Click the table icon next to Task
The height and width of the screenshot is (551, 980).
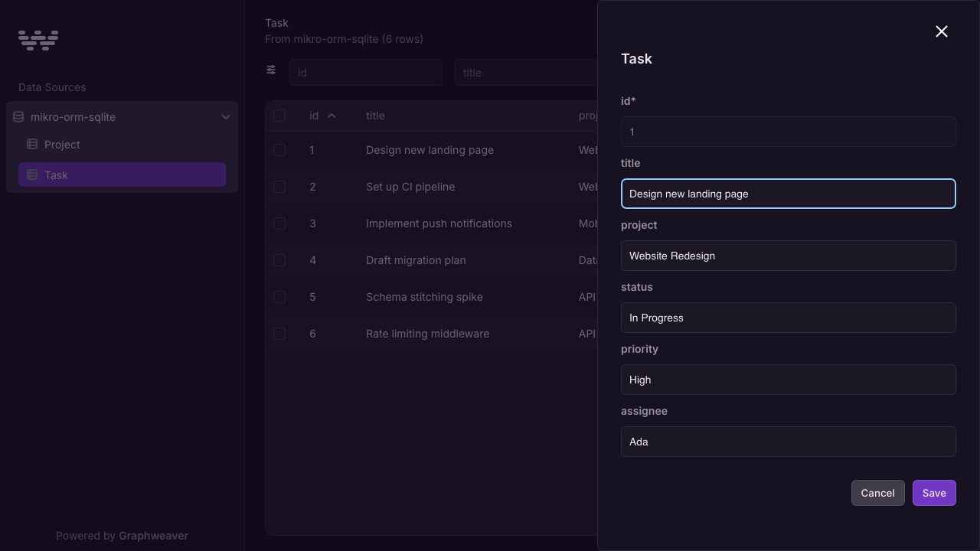(x=32, y=174)
